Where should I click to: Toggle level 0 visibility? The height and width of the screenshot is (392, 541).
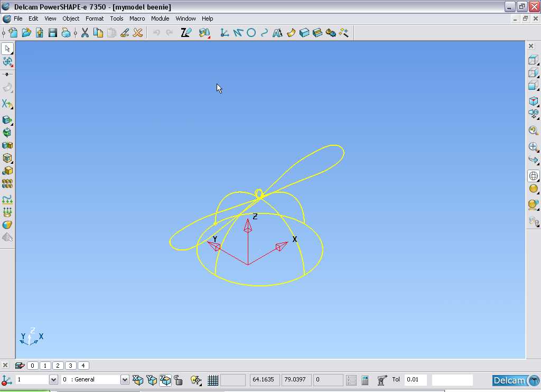(x=32, y=366)
